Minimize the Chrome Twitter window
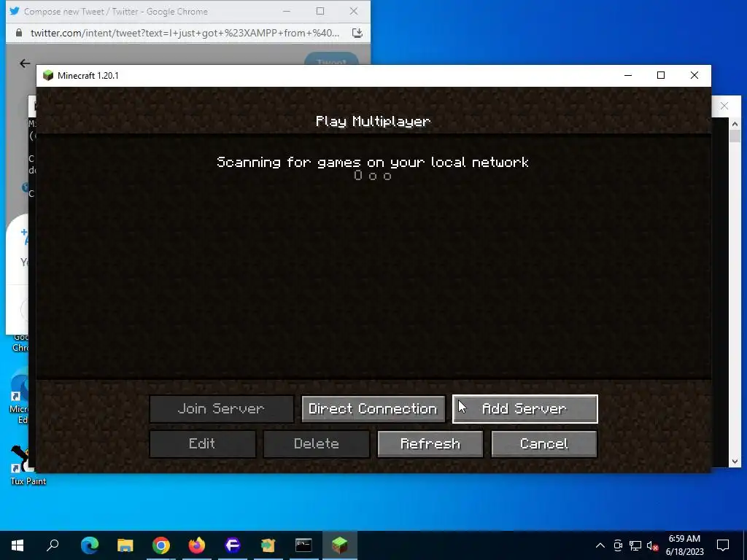This screenshot has width=747, height=560. click(x=286, y=11)
